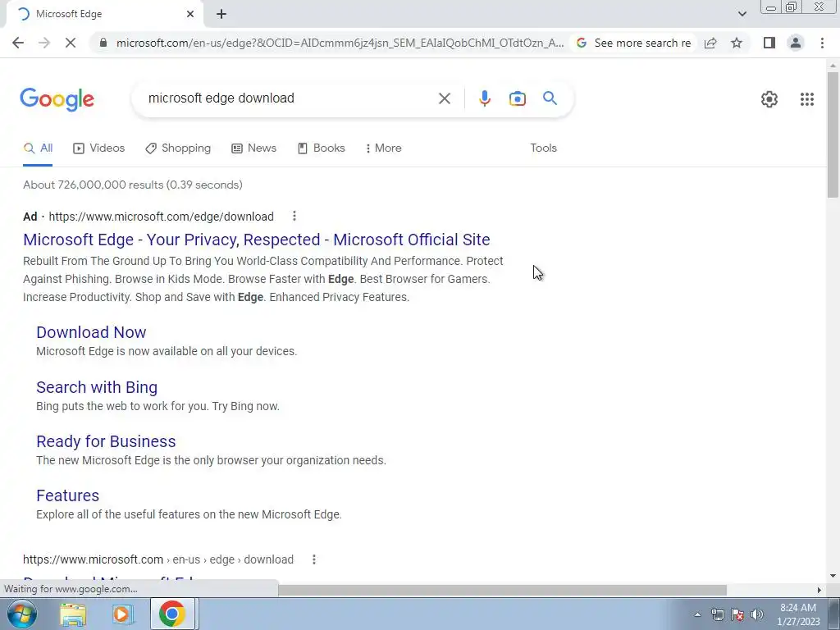Select the All results tab

tap(38, 148)
